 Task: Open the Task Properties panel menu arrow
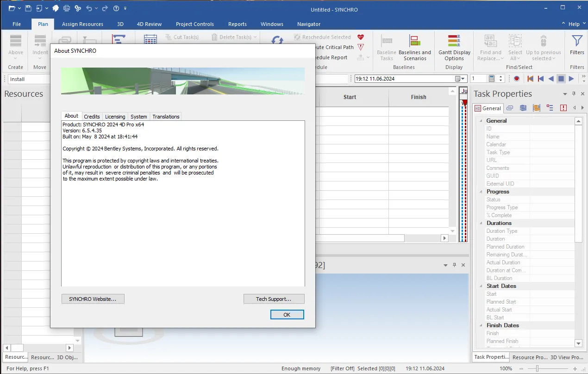pos(565,94)
